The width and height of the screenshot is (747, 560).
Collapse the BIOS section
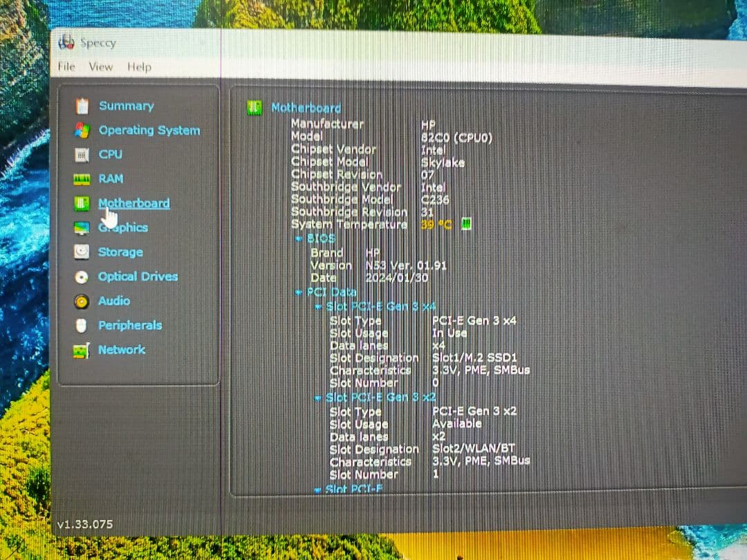pos(299,238)
